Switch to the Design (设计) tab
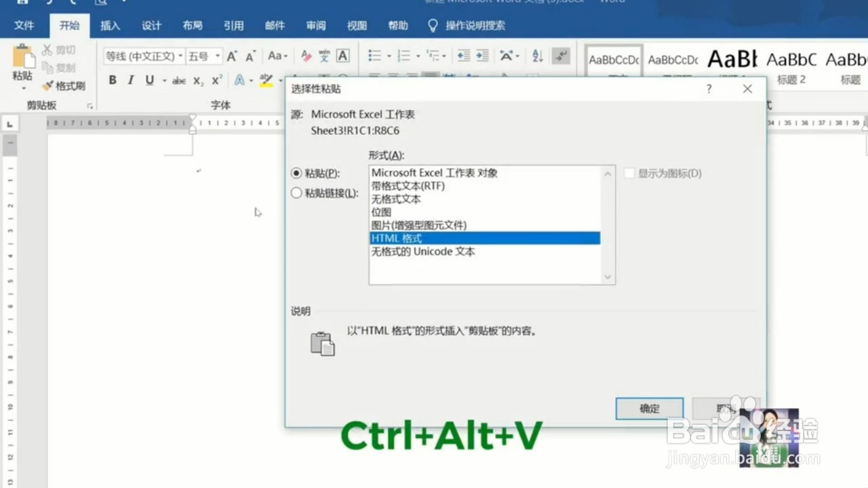Viewport: 868px width, 488px height. (x=151, y=26)
